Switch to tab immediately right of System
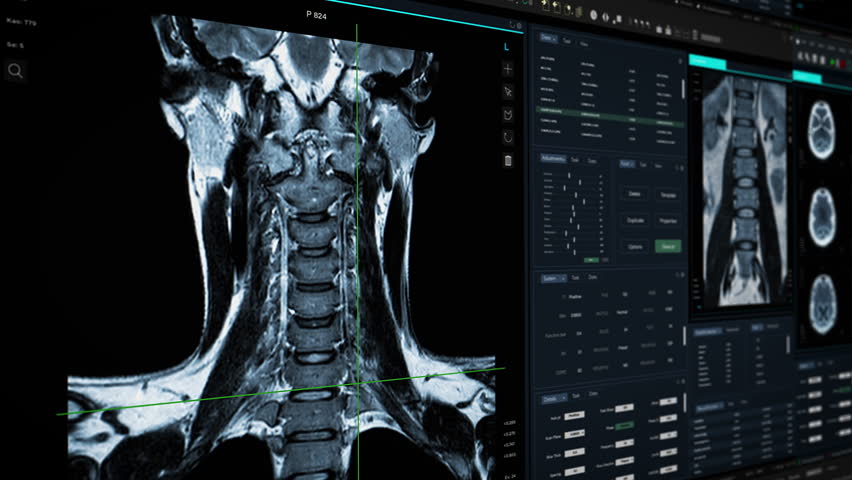 575,278
